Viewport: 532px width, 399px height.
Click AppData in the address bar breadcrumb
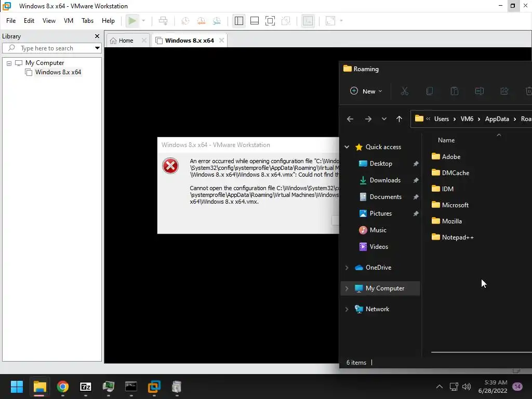pos(497,119)
